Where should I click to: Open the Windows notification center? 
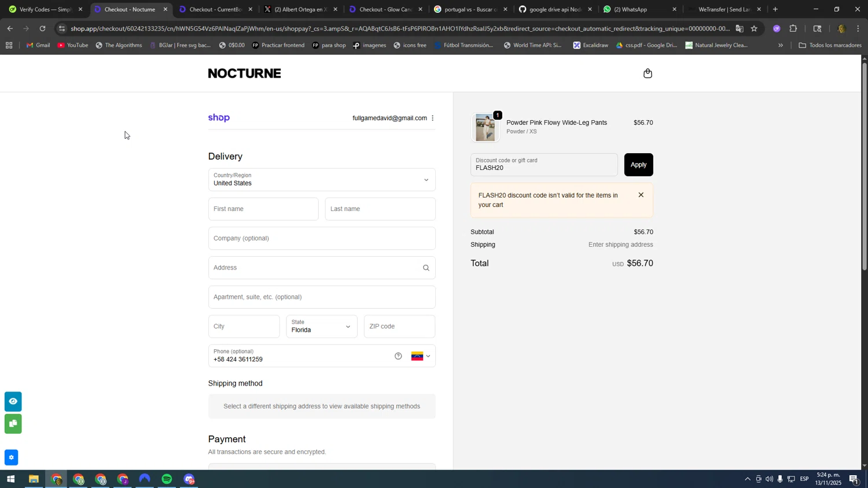(x=854, y=479)
